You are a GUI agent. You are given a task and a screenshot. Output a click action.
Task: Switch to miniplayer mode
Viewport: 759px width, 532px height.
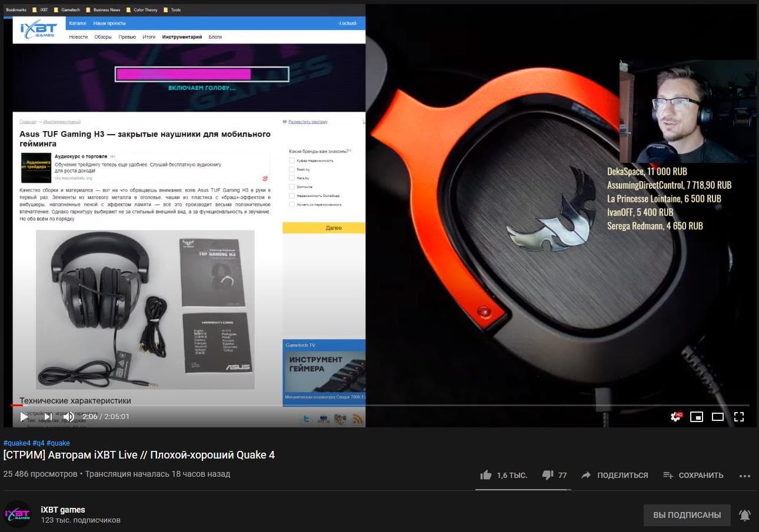697,417
